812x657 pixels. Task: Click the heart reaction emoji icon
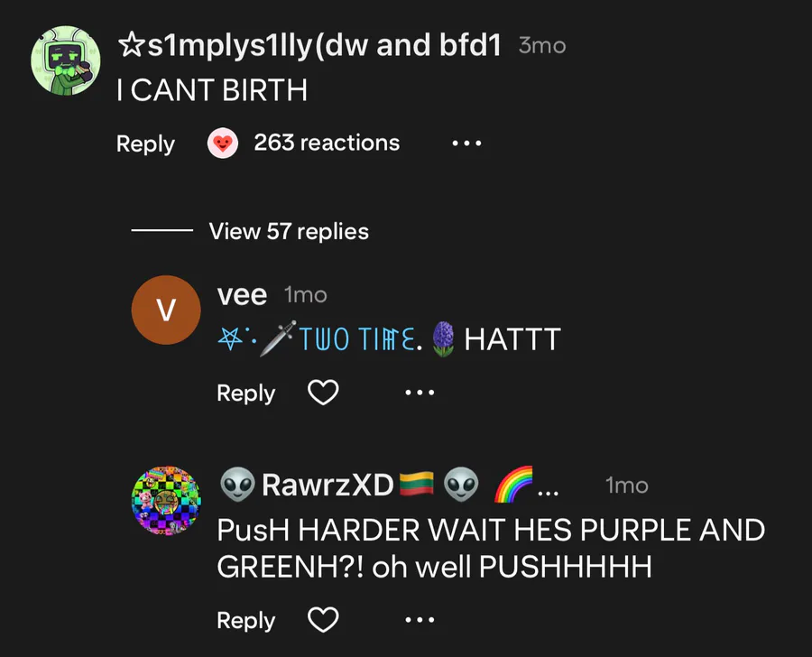coord(223,143)
